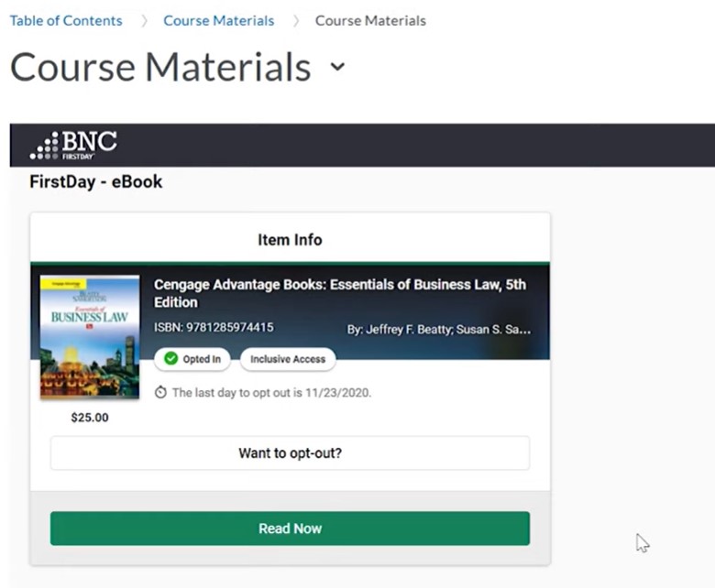715x588 pixels.
Task: Open the Business Law book cover thumbnail
Action: (90, 337)
